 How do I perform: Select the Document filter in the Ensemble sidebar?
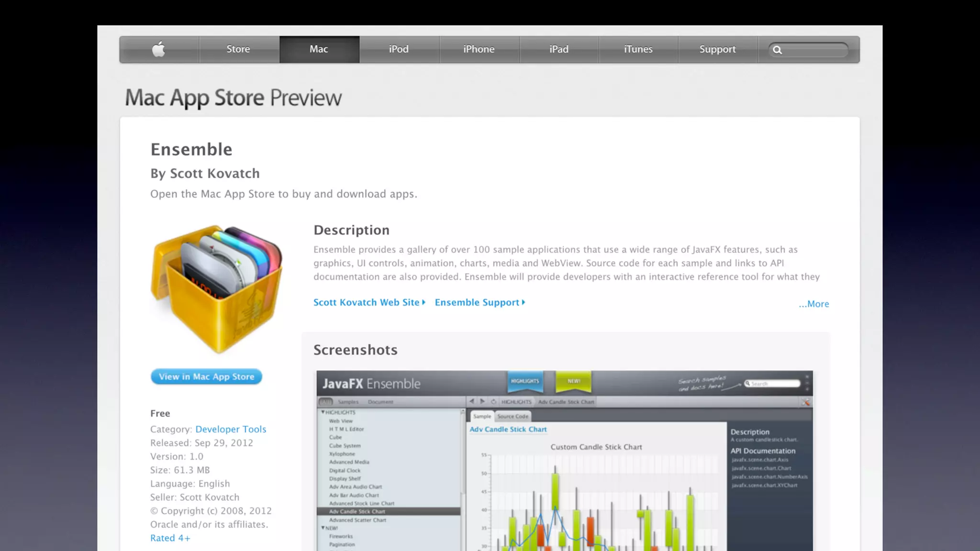380,402
